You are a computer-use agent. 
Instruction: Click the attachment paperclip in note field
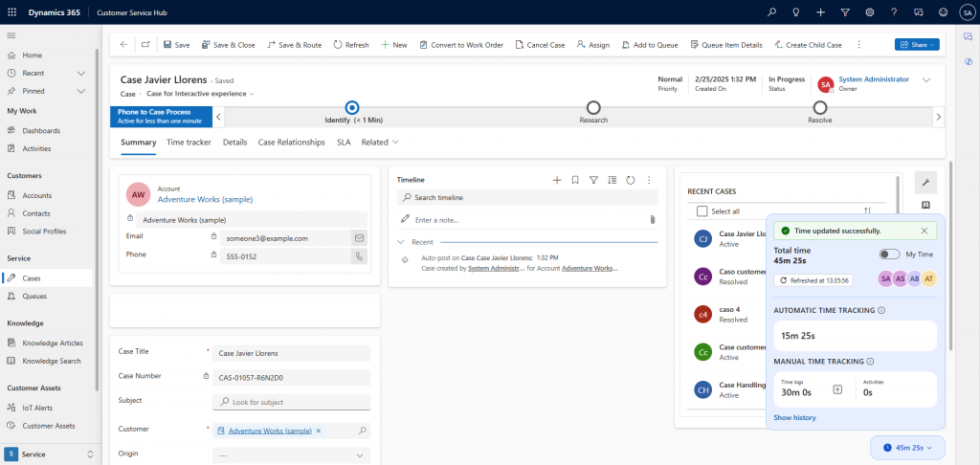point(652,219)
